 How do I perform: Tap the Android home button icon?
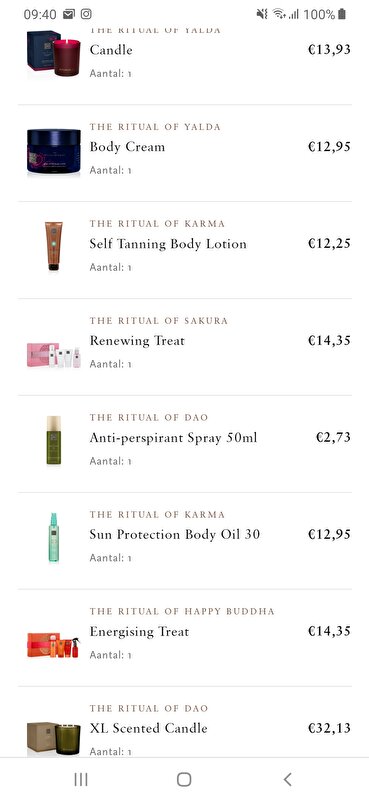[184, 779]
